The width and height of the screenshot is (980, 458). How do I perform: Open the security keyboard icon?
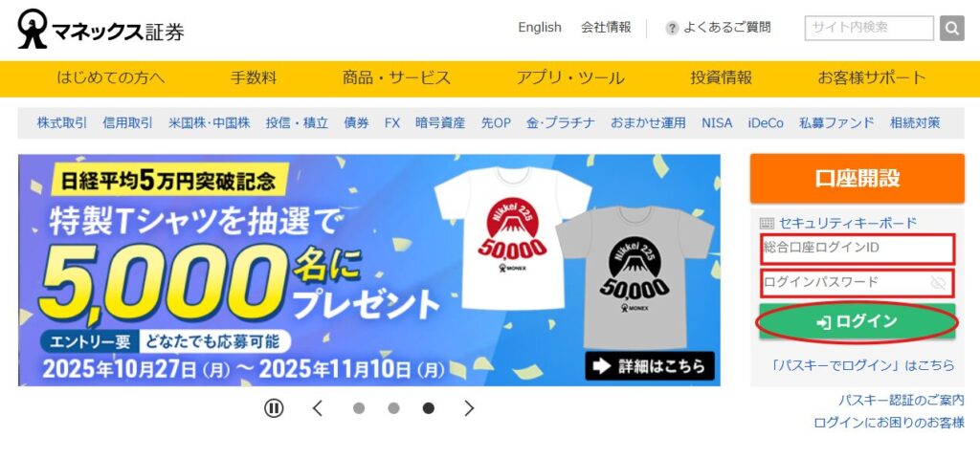pos(767,223)
